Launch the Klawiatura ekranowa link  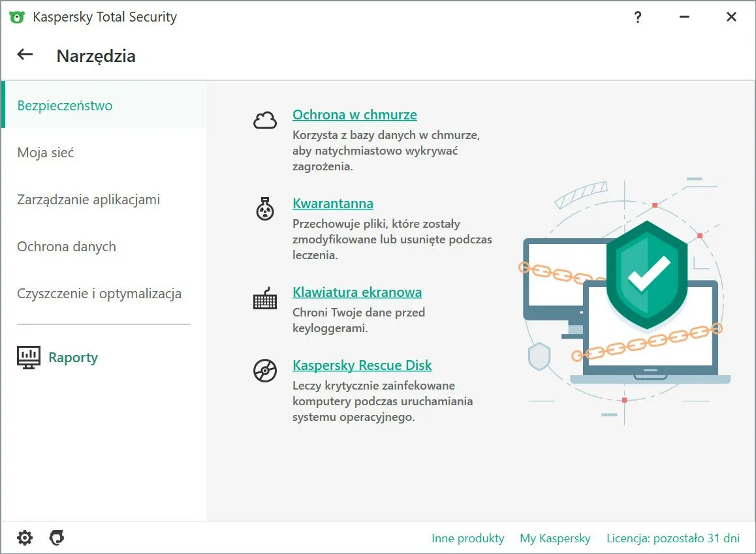pos(357,292)
